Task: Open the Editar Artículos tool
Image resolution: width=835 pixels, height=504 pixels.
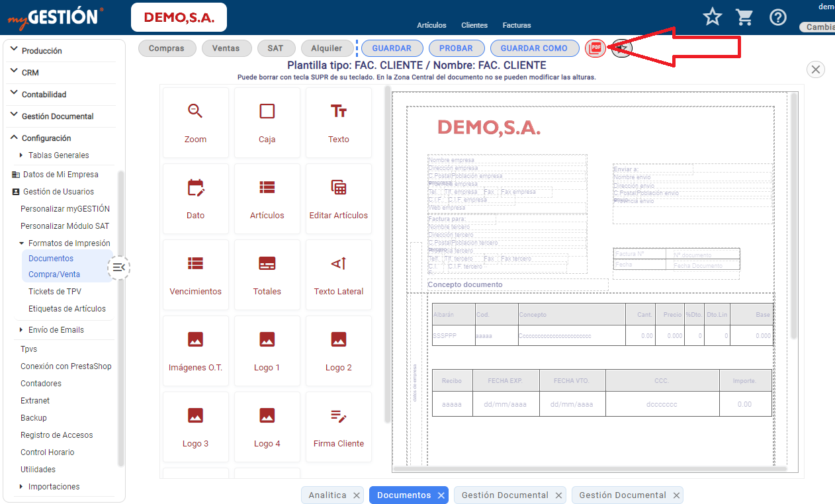Action: click(x=338, y=198)
